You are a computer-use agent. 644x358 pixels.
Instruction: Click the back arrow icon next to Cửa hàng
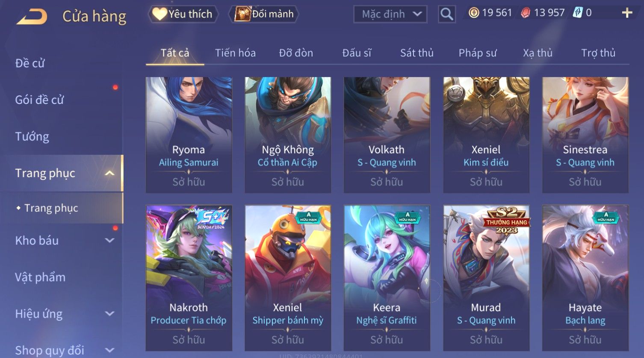click(32, 17)
